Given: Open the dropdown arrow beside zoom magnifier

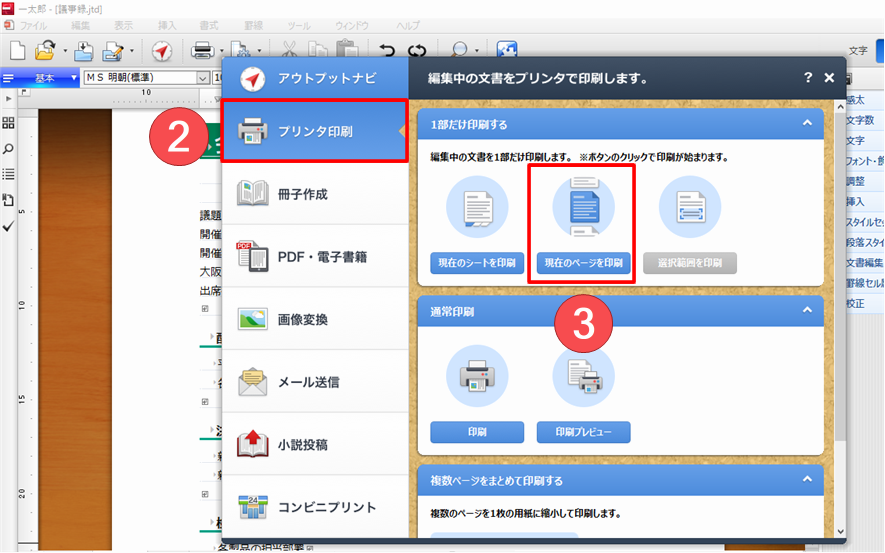Looking at the screenshot, I should pyautogui.click(x=477, y=51).
